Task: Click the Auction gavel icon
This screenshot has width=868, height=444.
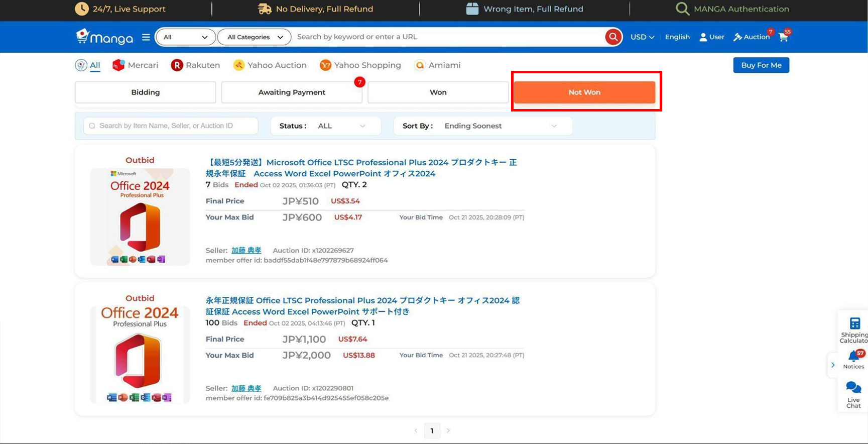Action: click(x=738, y=37)
